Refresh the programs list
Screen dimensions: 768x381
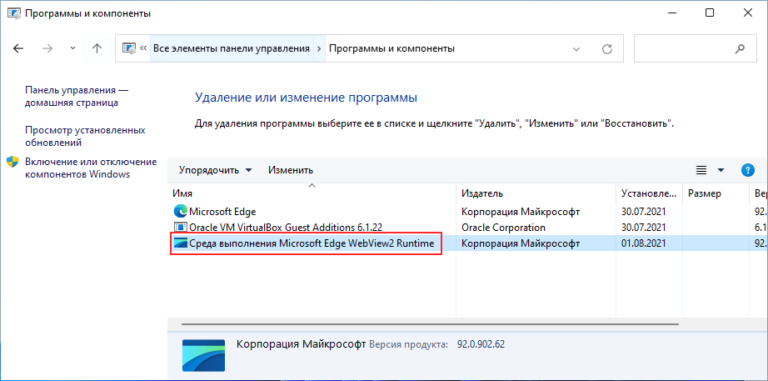(607, 48)
